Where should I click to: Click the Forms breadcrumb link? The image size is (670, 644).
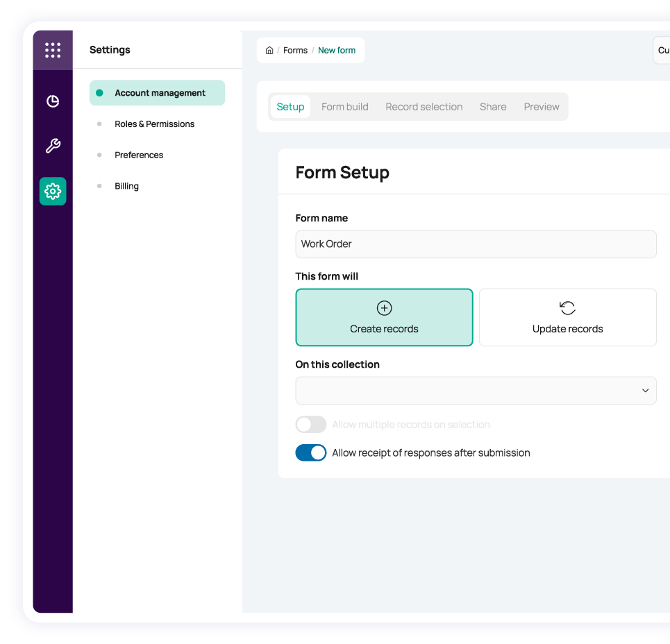[x=295, y=51]
